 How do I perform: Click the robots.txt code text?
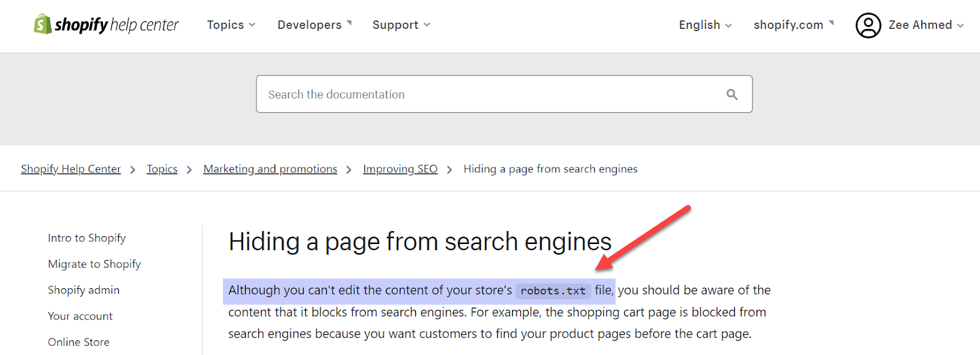click(553, 291)
